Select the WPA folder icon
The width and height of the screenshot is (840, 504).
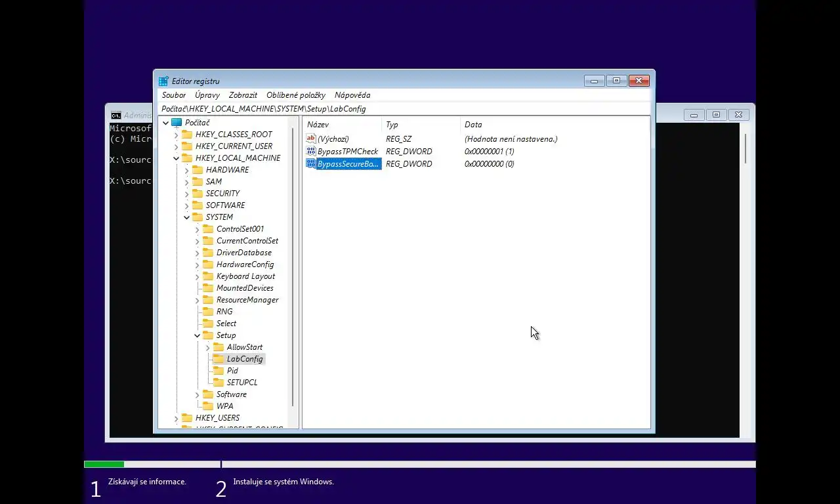(x=208, y=406)
